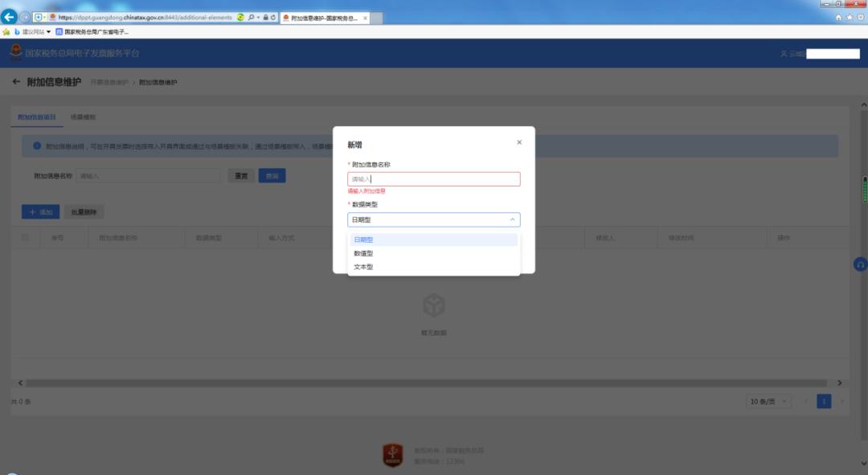Viewport: 868px width, 475px height.
Task: Switch to the 场景模板 tab
Action: (x=83, y=117)
